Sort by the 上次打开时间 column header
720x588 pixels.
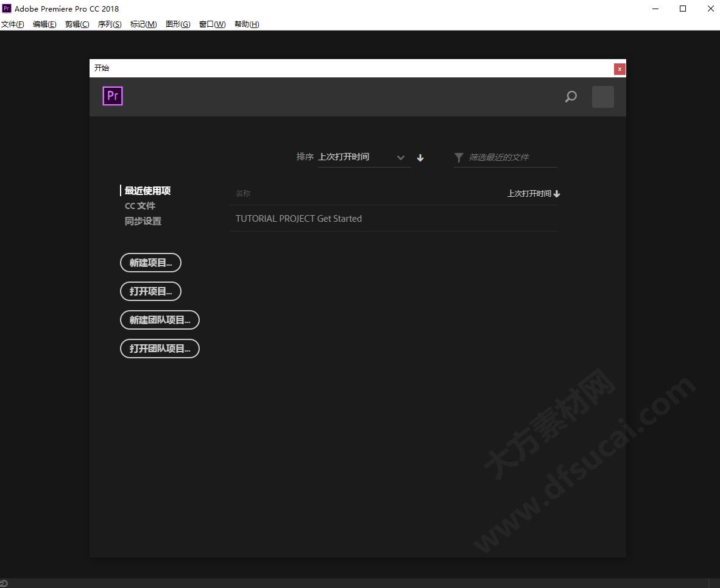(534, 193)
